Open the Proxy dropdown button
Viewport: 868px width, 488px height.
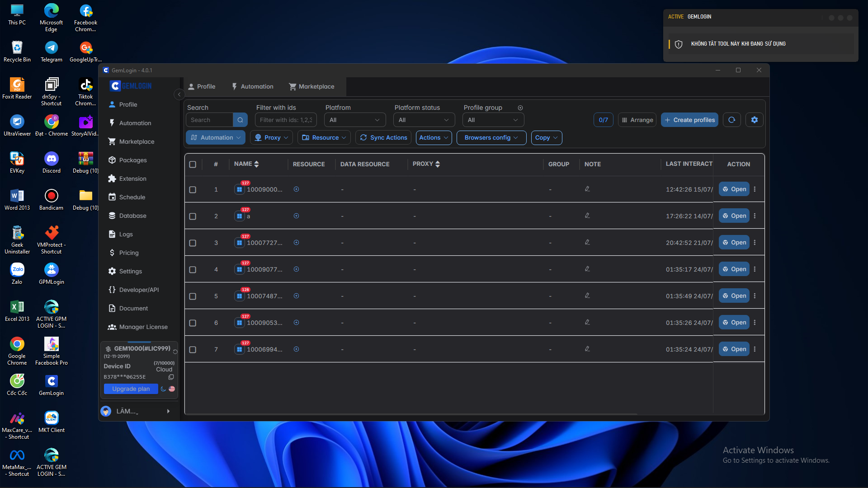coord(271,137)
